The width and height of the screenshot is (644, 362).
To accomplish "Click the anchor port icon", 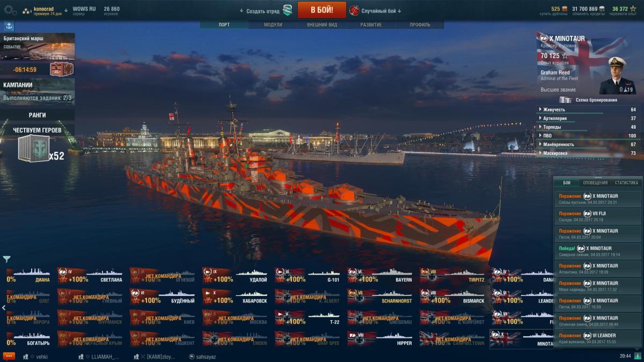I will coord(9,26).
